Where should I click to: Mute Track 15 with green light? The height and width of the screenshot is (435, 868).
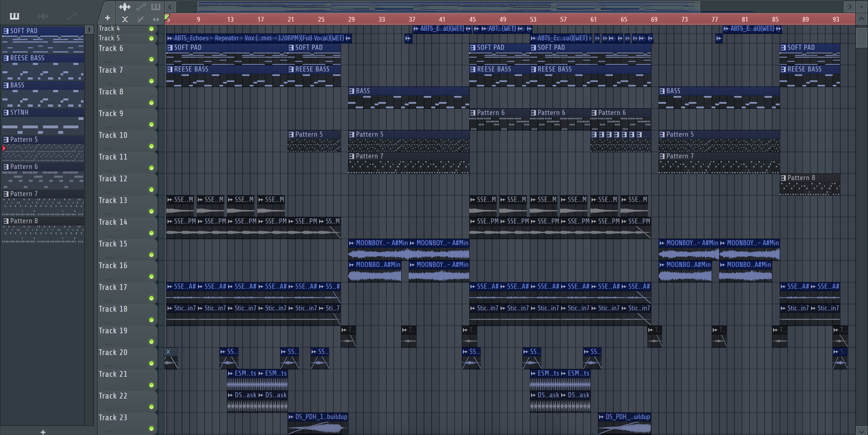[x=152, y=255]
